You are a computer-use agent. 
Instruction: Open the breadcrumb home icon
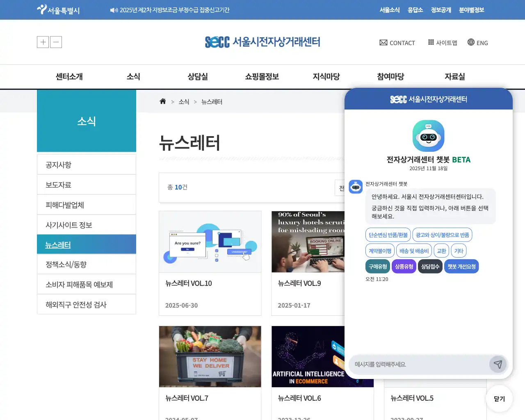point(162,101)
